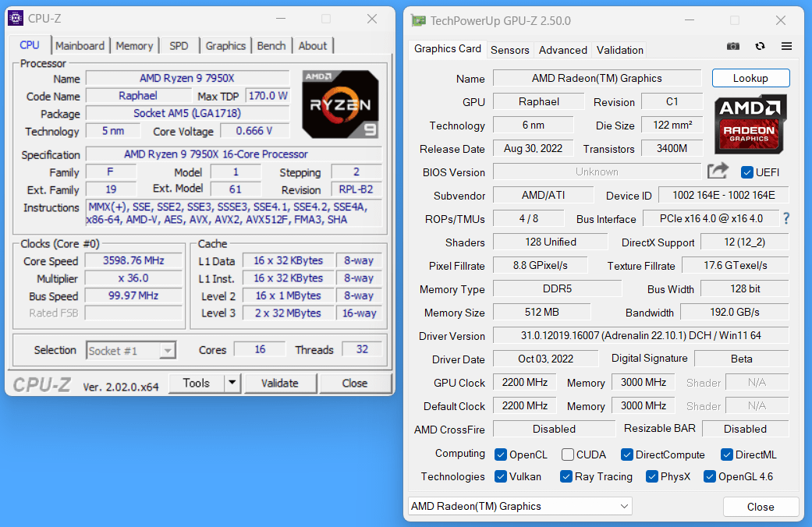Click the Validate button in CPU-Z

pyautogui.click(x=280, y=383)
